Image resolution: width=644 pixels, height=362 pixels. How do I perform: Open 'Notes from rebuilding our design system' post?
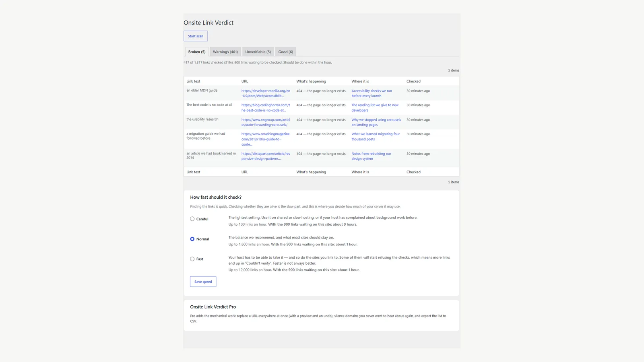pos(371,156)
